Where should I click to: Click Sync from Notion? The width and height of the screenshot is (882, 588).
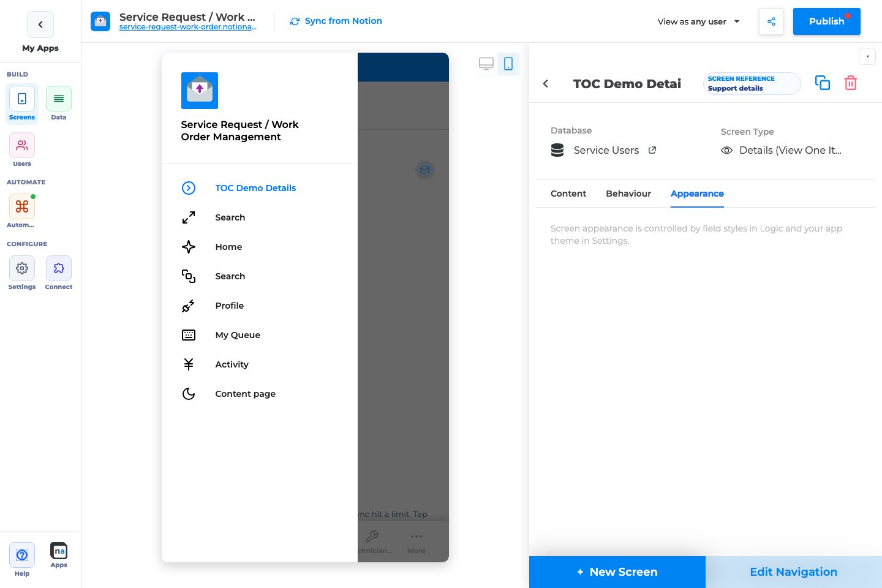[x=336, y=21]
